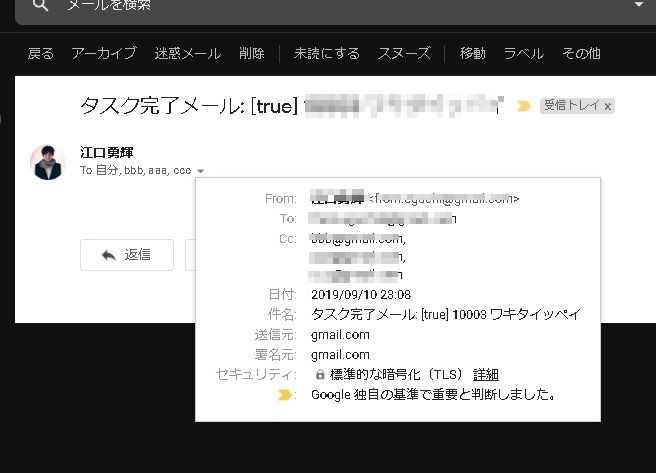Mark message as spam via 迷惑メール
Viewport: 656px width, 473px height.
click(x=188, y=53)
